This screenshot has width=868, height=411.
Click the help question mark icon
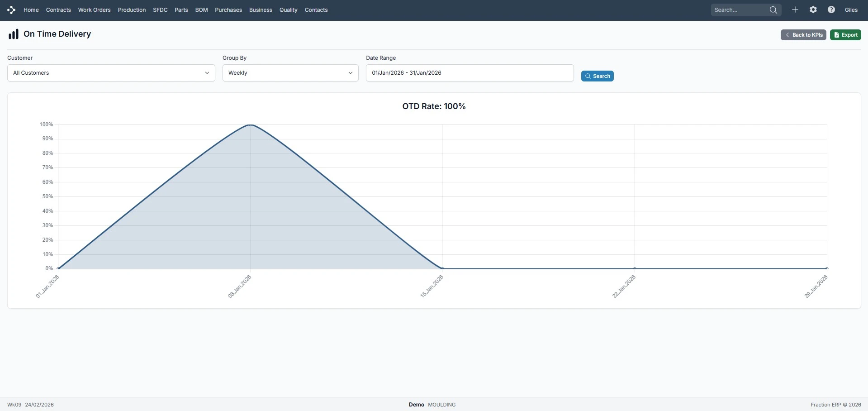pos(831,10)
